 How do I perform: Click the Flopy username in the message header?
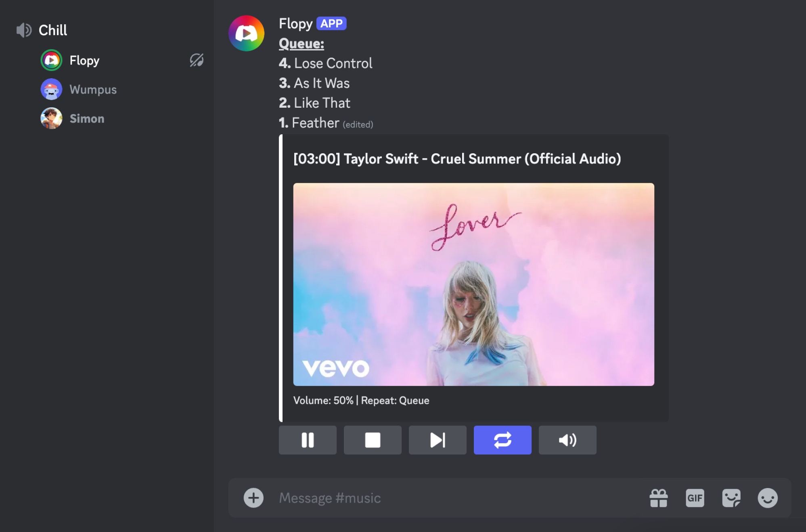tap(295, 24)
